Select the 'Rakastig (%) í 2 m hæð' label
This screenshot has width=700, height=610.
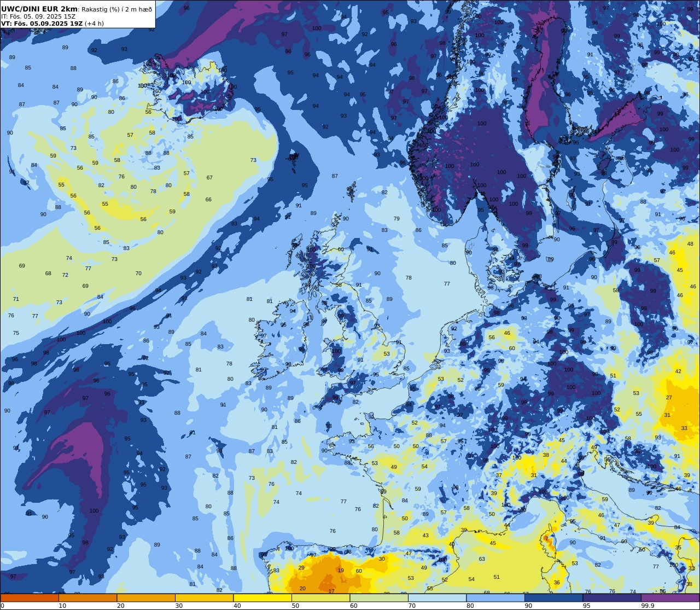116,9
